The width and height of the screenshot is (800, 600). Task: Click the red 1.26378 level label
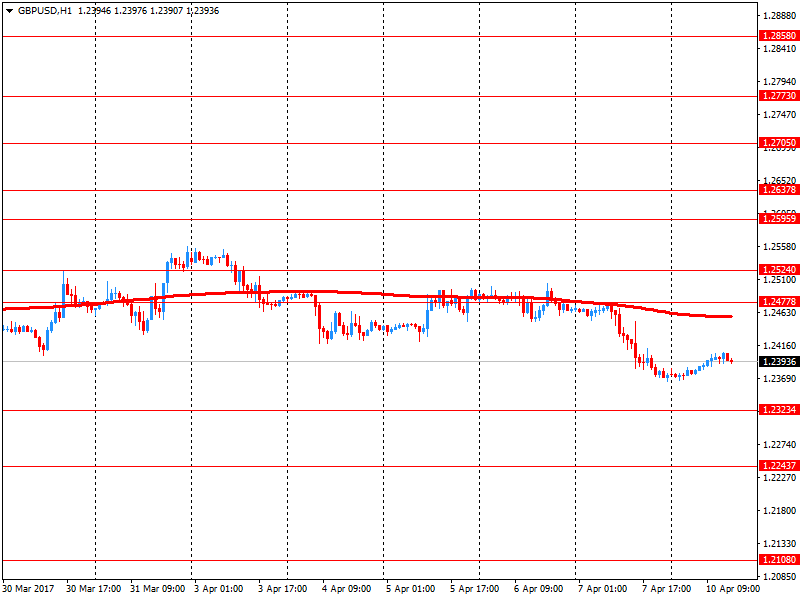pyautogui.click(x=779, y=190)
